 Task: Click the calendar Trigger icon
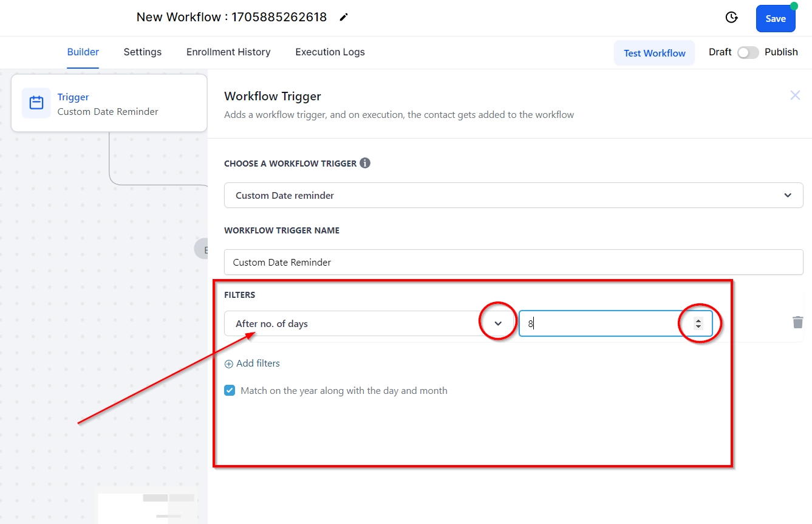point(36,103)
